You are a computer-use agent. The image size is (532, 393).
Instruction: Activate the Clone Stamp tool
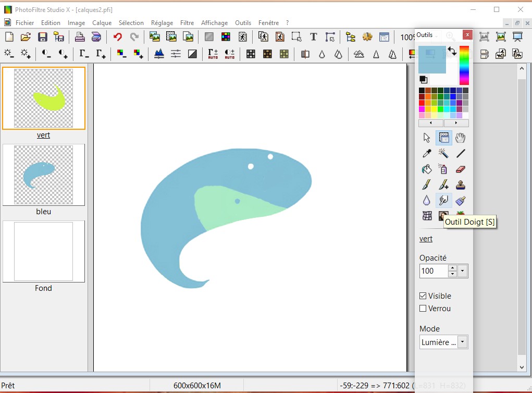[461, 185]
